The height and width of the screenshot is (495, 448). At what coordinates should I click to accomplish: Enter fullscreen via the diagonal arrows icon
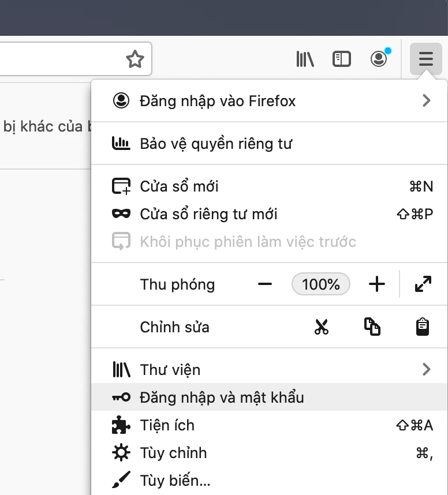tap(423, 284)
